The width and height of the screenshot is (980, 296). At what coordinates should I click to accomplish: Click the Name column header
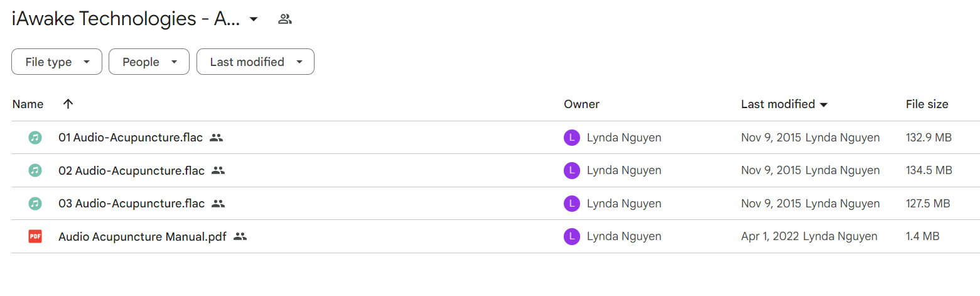pyautogui.click(x=28, y=104)
